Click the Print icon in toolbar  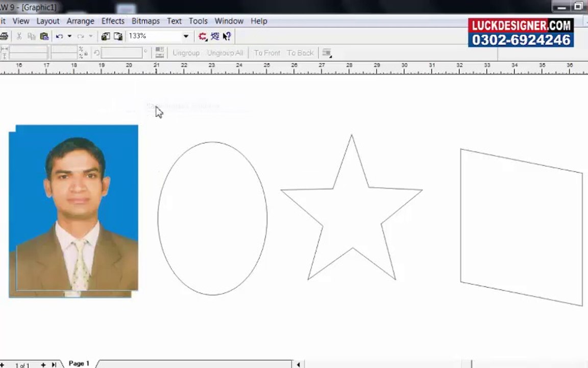(4, 36)
